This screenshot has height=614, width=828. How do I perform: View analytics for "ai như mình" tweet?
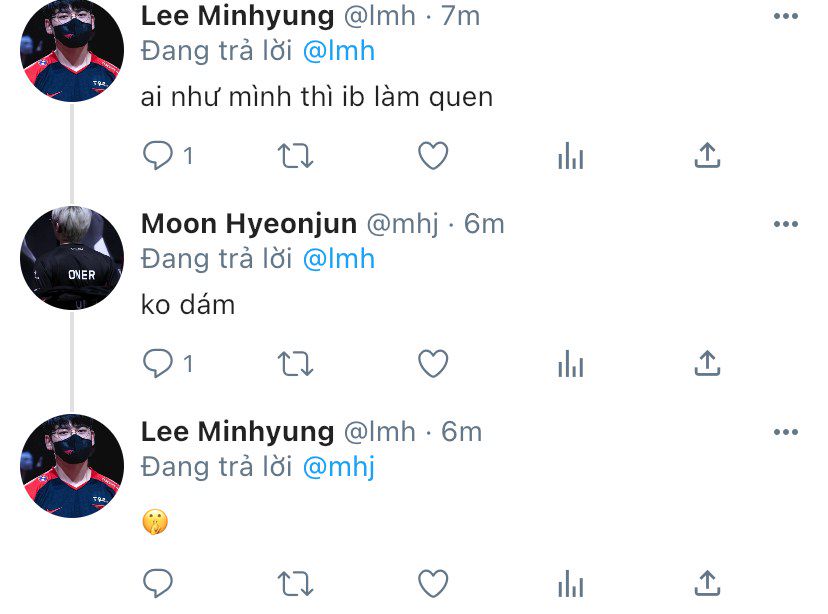click(570, 156)
